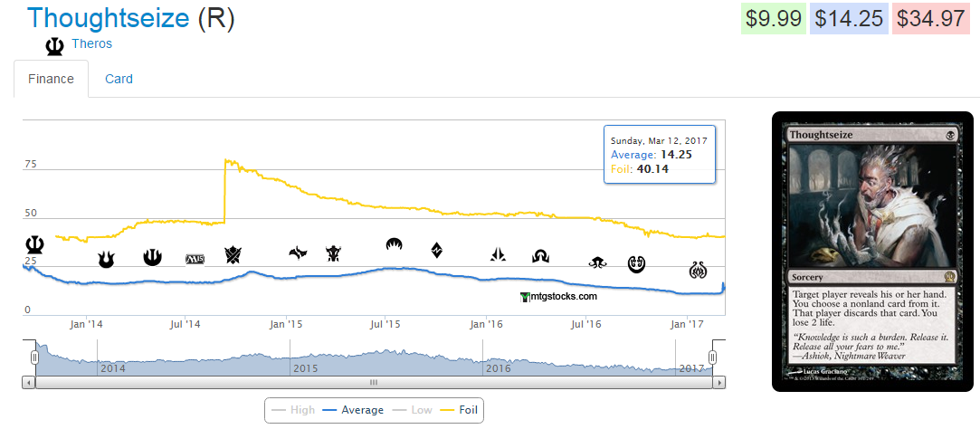Screen dimensions: 980x429
Task: Toggle the Low price series in the legend
Action: 412,410
